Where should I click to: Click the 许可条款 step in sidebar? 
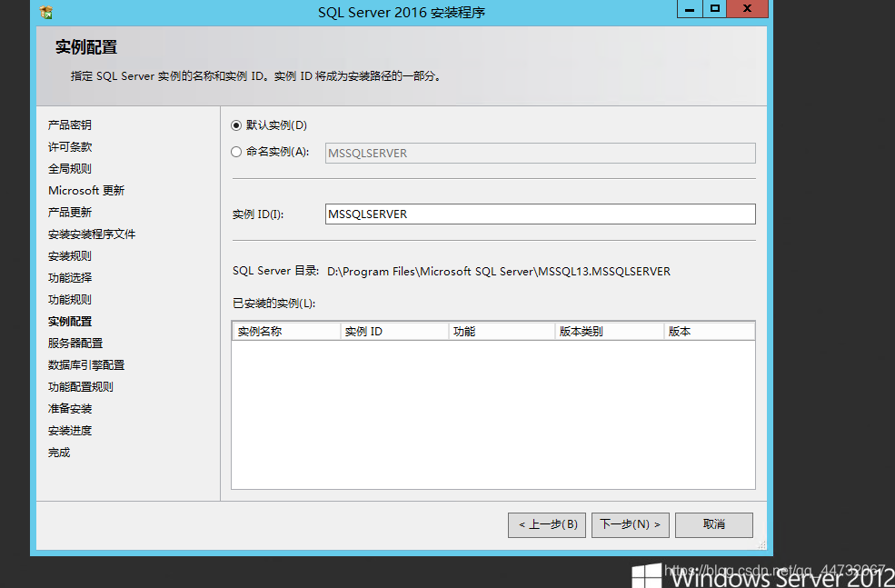70,146
